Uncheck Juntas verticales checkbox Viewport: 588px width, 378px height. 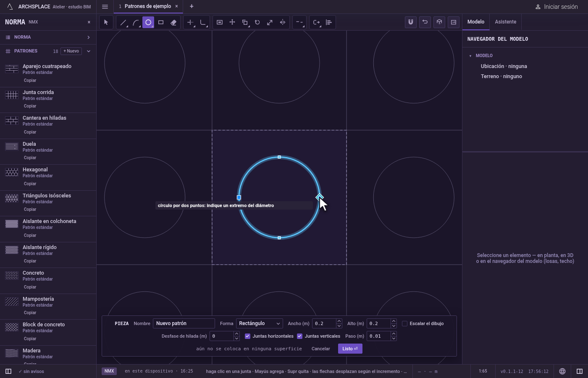pyautogui.click(x=299, y=336)
